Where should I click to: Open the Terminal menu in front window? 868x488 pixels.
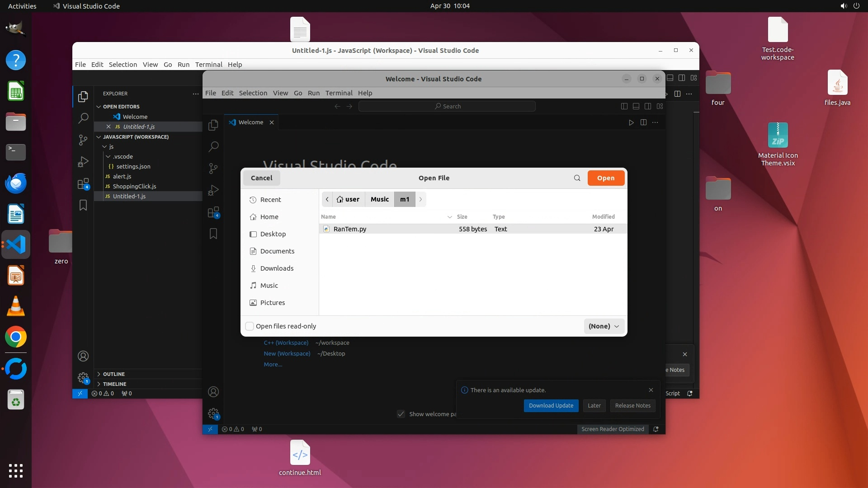pos(339,93)
